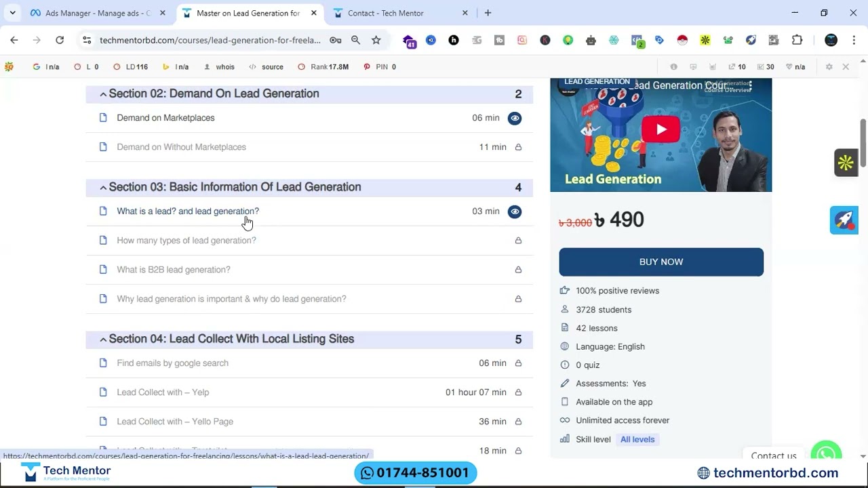Click the Lead Collect with – Yelp lesson
868x488 pixels.
163,392
